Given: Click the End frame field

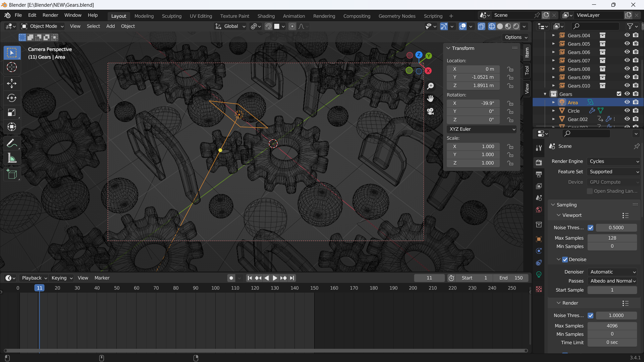Looking at the screenshot, I should pyautogui.click(x=511, y=278).
